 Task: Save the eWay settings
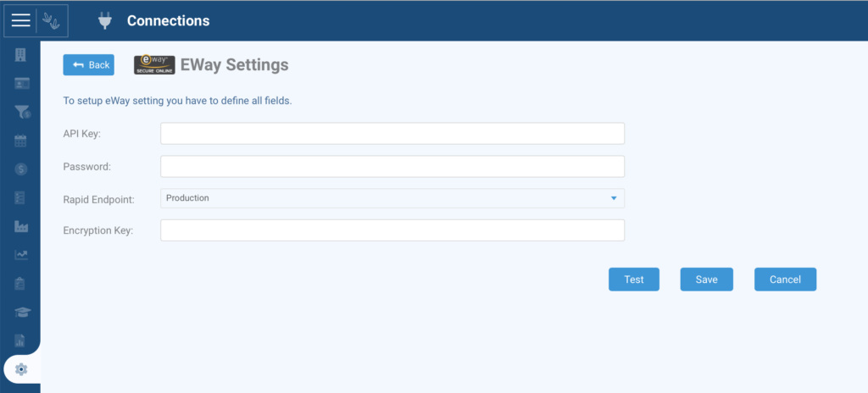click(x=706, y=280)
